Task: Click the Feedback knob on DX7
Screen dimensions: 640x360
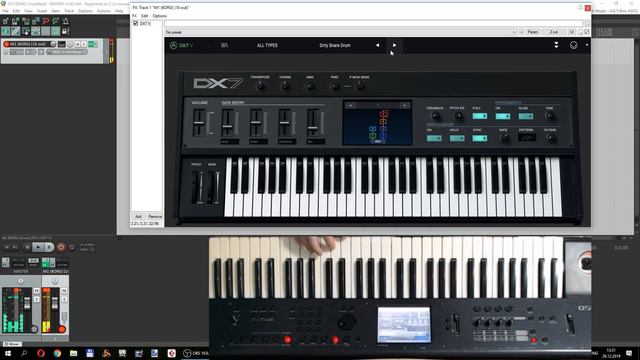Action: (435, 116)
